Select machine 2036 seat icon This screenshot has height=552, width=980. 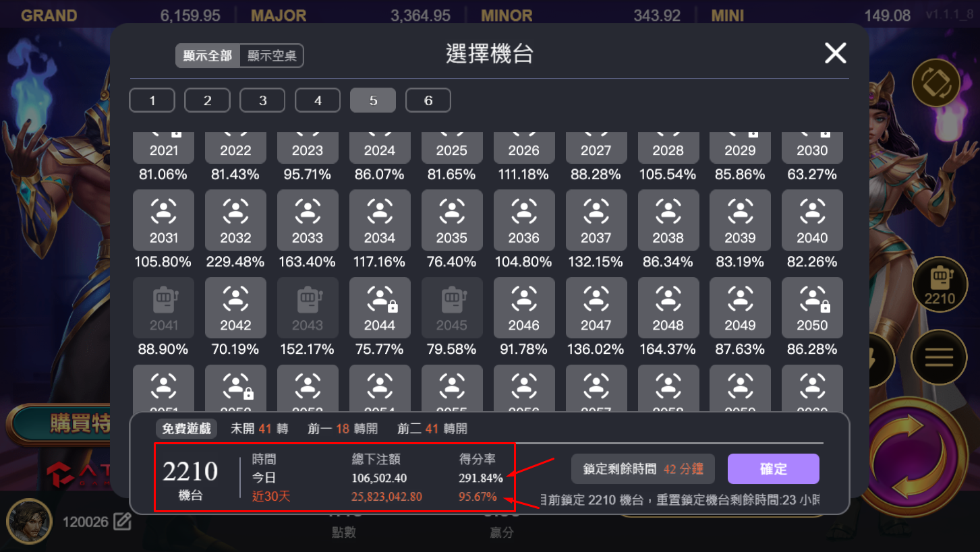point(524,220)
